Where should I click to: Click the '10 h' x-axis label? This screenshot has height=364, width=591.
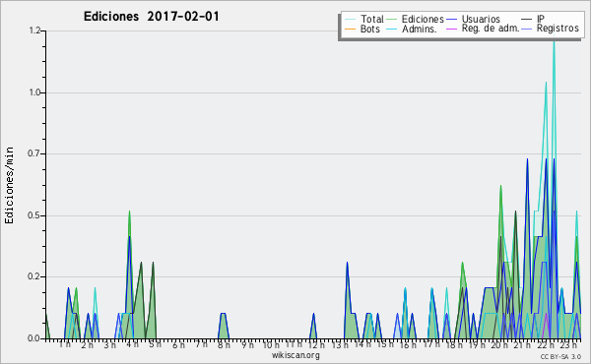[271, 344]
